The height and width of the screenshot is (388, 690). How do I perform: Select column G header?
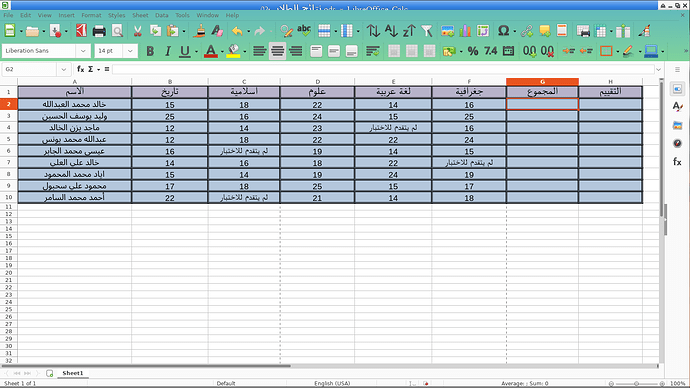[x=542, y=81]
